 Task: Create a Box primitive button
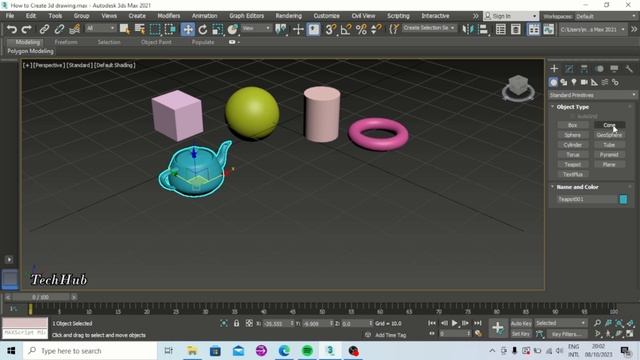click(x=573, y=125)
